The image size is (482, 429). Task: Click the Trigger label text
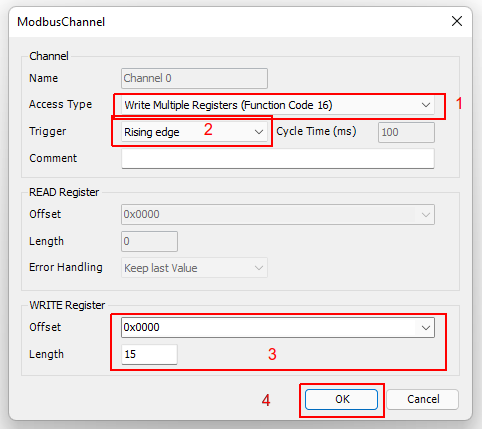click(x=48, y=131)
